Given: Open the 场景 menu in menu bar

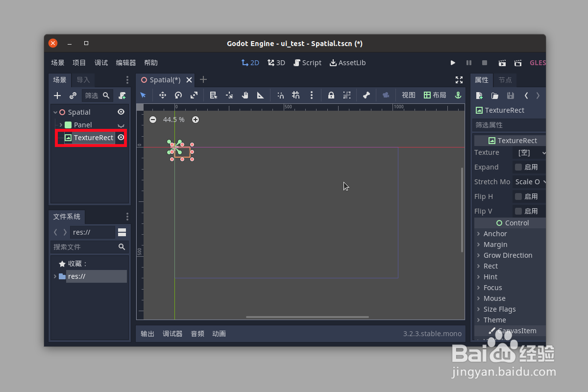Looking at the screenshot, I should click(x=58, y=63).
